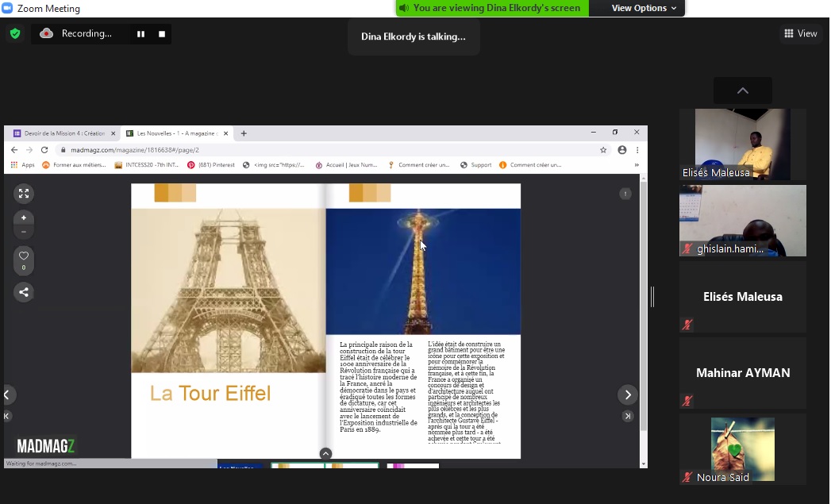The height and width of the screenshot is (504, 831).
Task: Open the View Options dropdown
Action: click(x=644, y=8)
